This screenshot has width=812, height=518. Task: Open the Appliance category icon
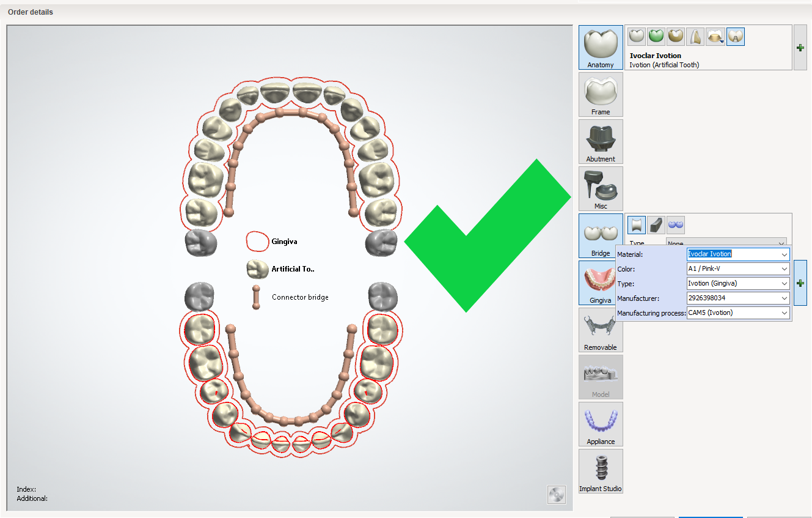601,424
